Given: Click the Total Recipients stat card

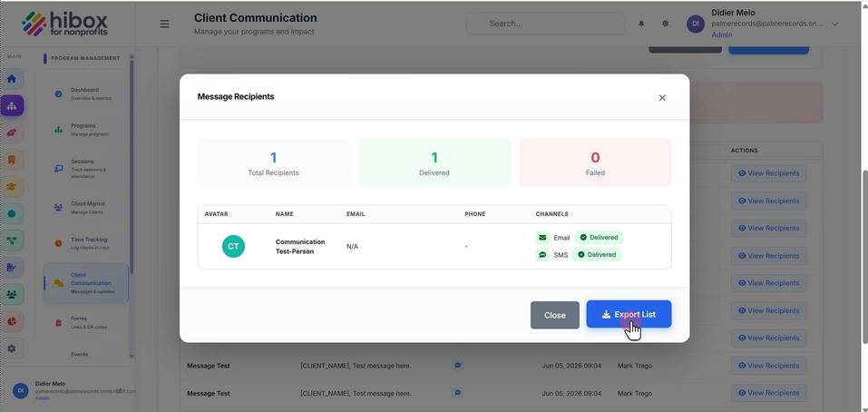Looking at the screenshot, I should pyautogui.click(x=274, y=162).
